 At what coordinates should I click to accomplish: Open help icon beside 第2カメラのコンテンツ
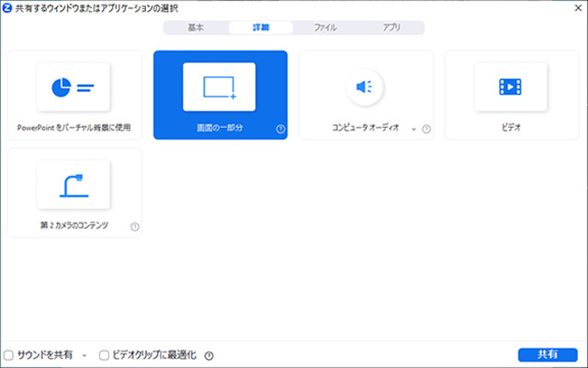pos(135,226)
